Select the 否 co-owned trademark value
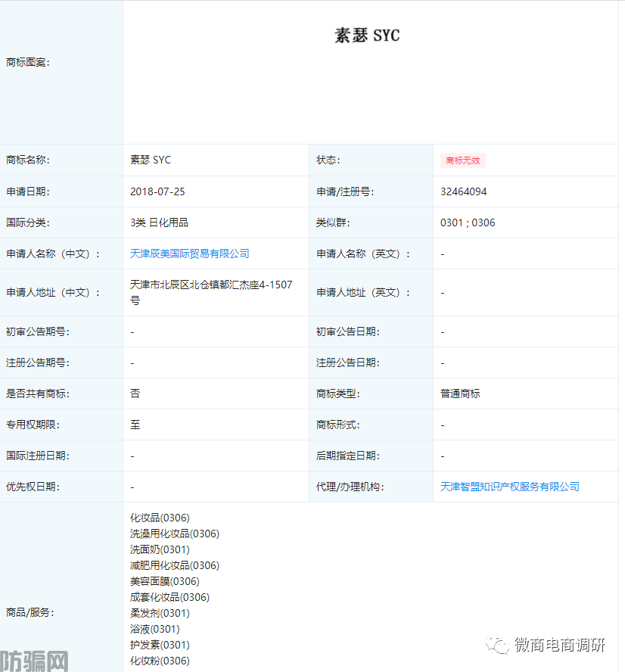 click(135, 394)
